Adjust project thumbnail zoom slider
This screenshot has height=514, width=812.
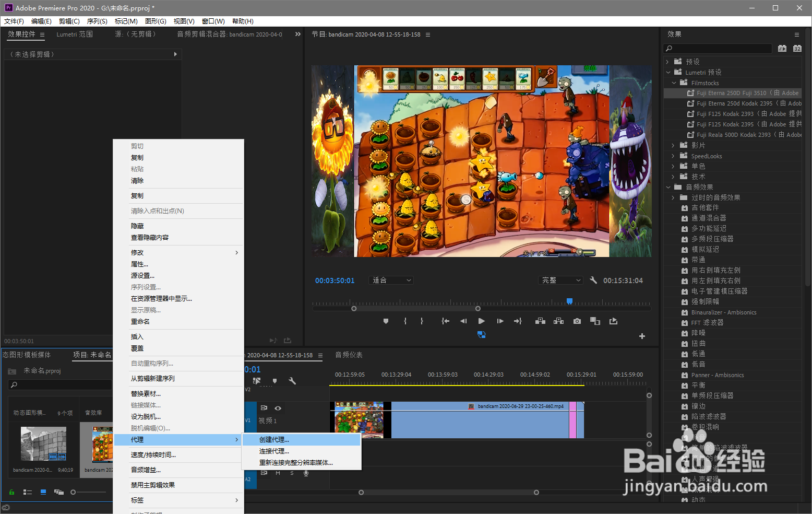[73, 492]
